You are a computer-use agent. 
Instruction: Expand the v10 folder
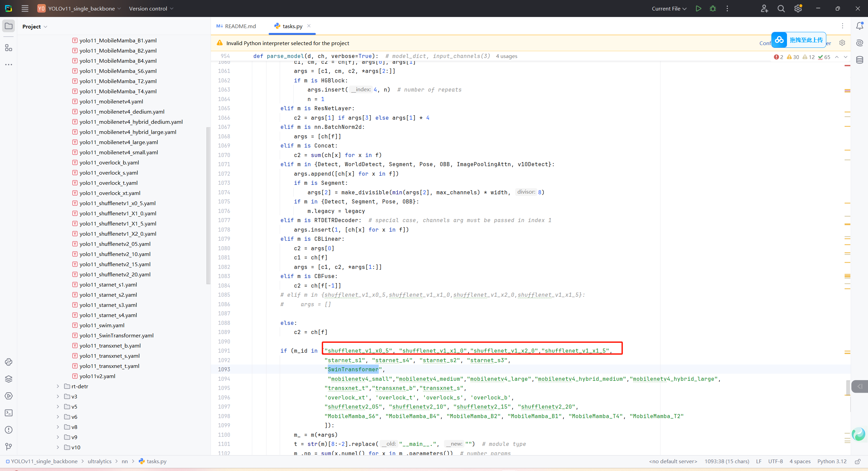pyautogui.click(x=58, y=447)
